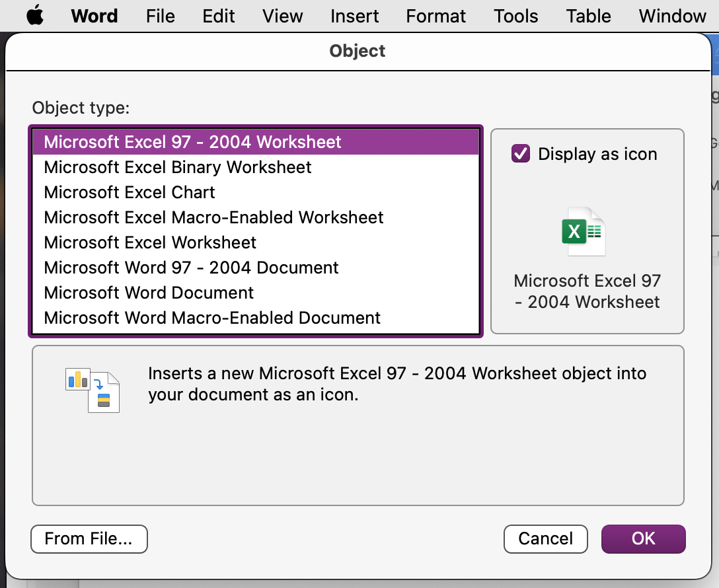Select Microsoft Excel Binary Worksheet
The width and height of the screenshot is (719, 588).
(x=178, y=167)
